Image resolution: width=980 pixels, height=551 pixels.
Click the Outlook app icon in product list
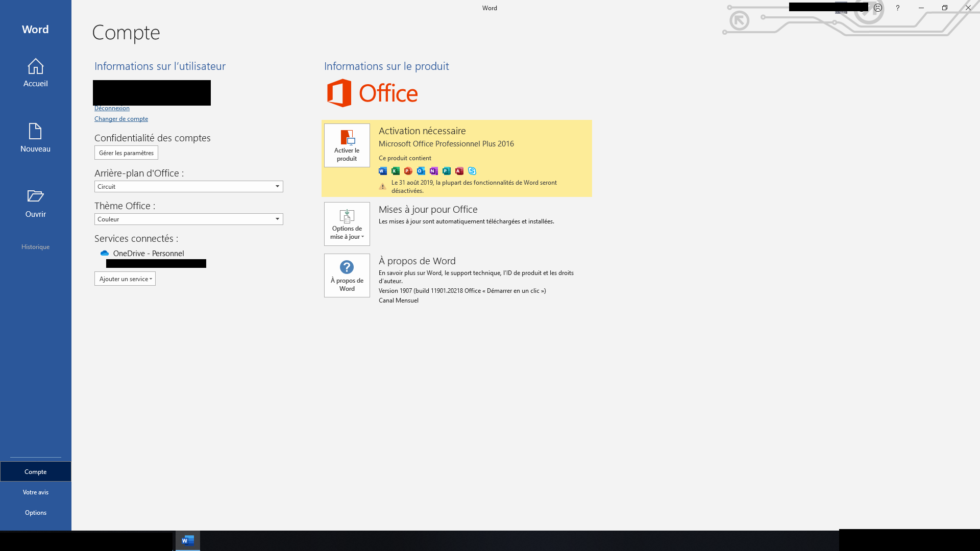(x=421, y=171)
